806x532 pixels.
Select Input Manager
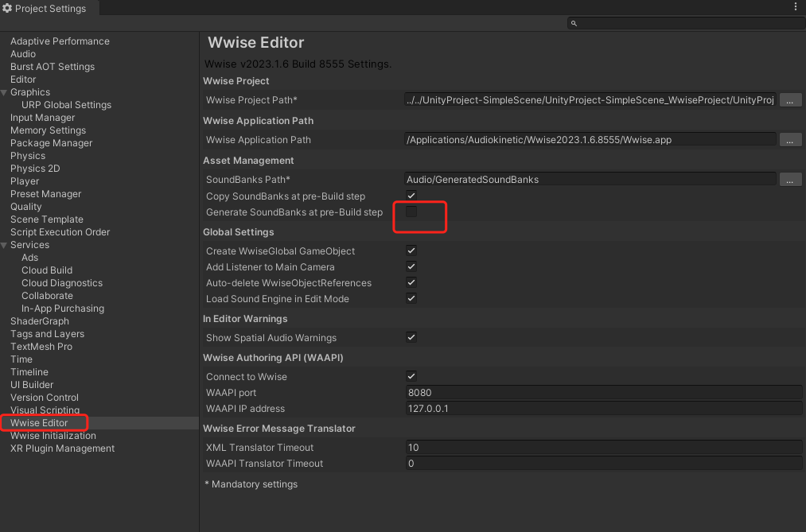click(x=43, y=118)
